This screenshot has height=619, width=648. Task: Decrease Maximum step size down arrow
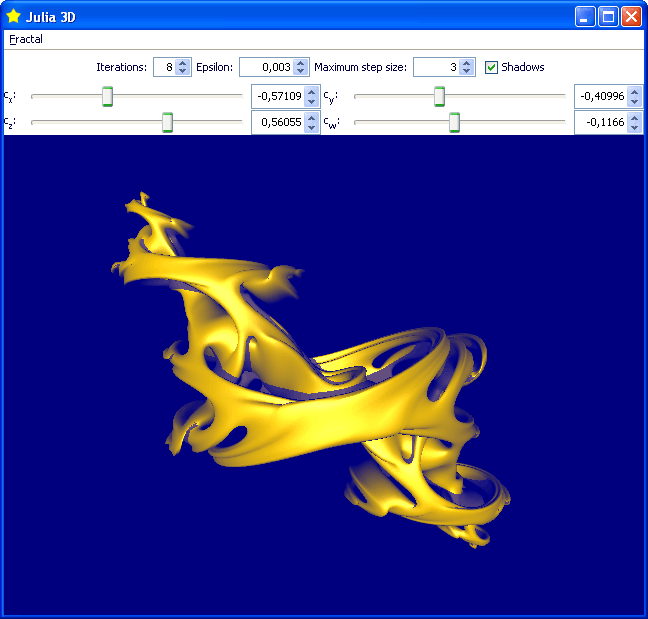[467, 71]
